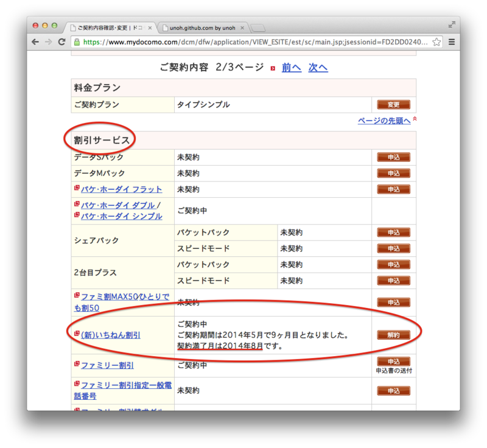Click red icon beside パケ・ホーダイ ダブル
The height and width of the screenshot is (448, 487).
point(77,204)
